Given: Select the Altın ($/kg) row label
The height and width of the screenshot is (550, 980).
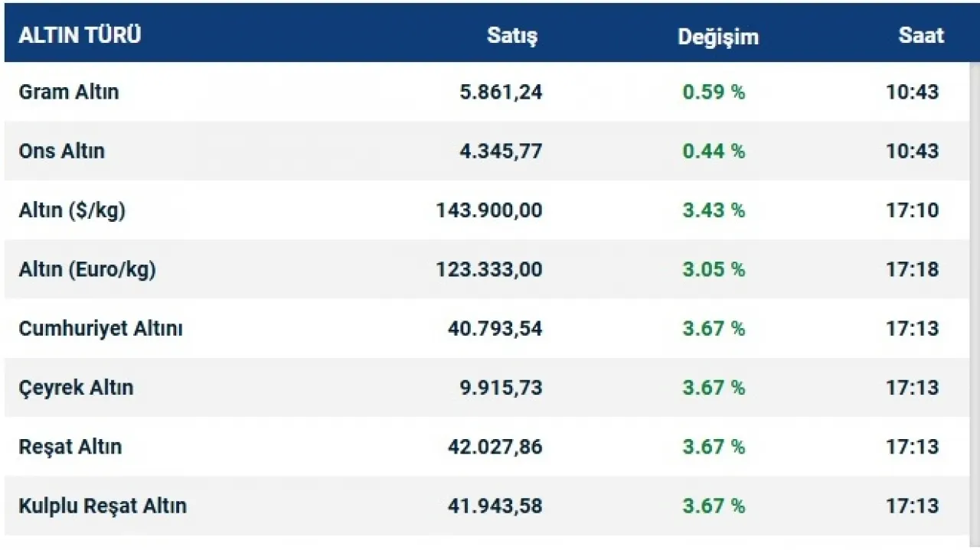Looking at the screenshot, I should tap(72, 210).
